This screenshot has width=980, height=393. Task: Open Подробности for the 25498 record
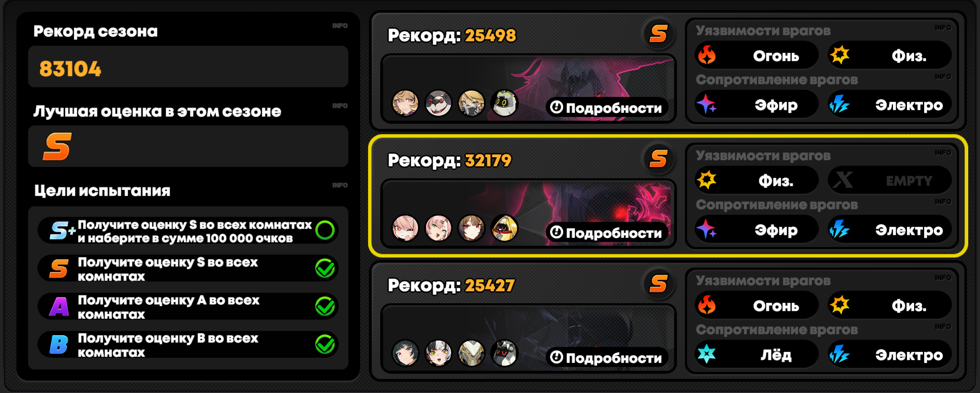tap(606, 108)
